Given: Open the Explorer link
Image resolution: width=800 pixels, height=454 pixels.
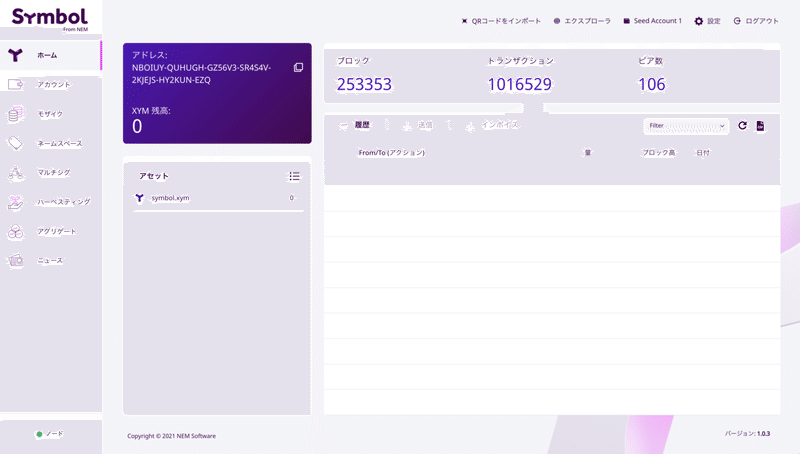Looking at the screenshot, I should [x=582, y=21].
